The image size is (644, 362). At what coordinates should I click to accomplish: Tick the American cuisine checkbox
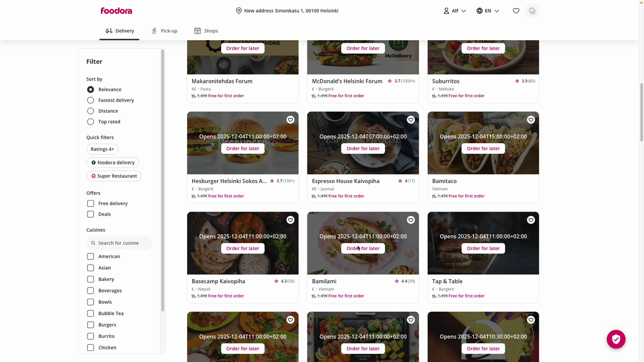click(91, 256)
